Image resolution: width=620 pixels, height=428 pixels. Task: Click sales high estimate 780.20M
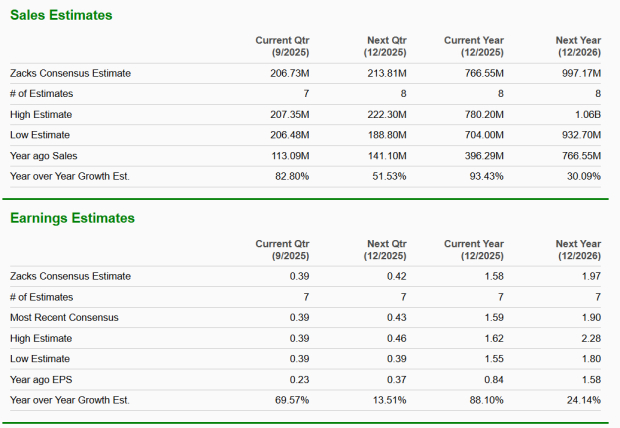click(x=484, y=114)
